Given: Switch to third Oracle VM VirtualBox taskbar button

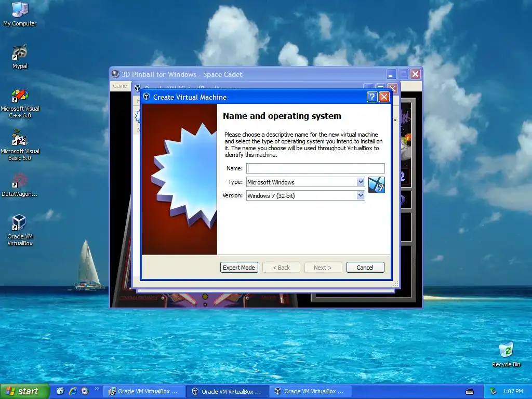Looking at the screenshot, I should click(310, 392).
